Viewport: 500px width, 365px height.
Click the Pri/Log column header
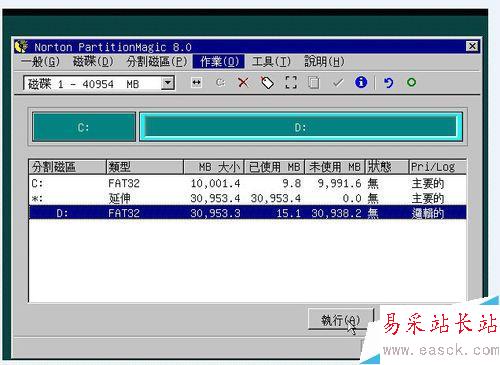(x=437, y=167)
